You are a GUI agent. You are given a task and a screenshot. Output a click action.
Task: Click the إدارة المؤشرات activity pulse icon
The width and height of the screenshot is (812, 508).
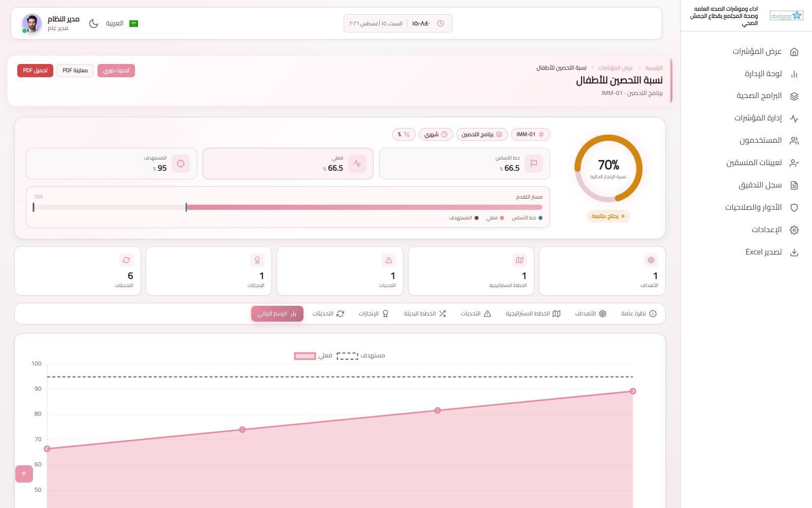794,119
